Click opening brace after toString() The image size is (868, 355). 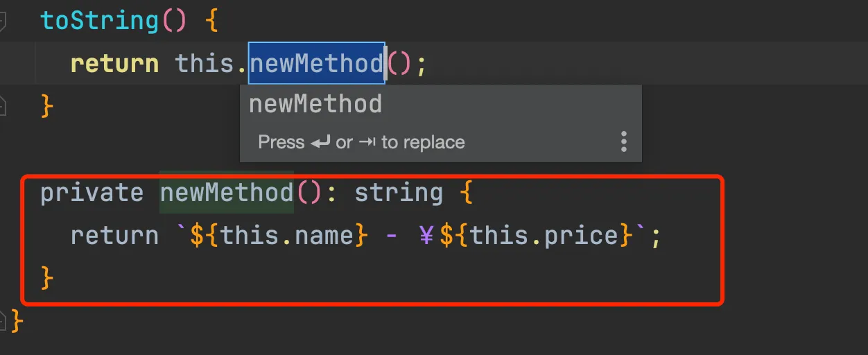(x=211, y=21)
